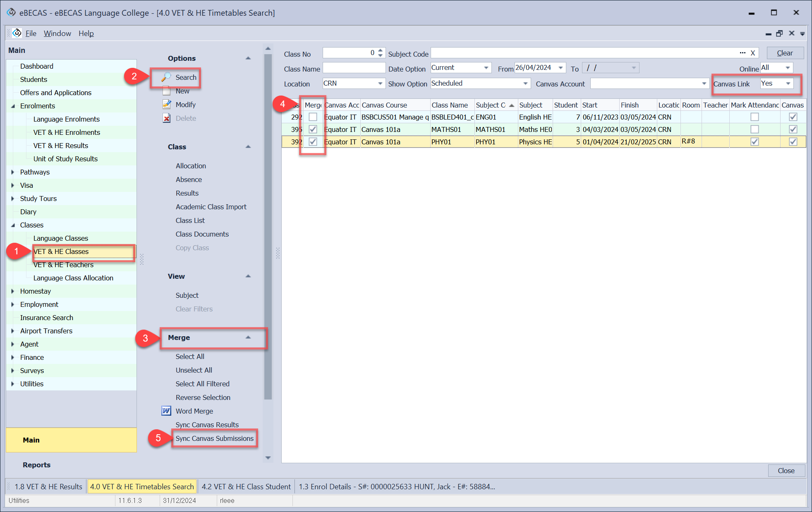This screenshot has height=512, width=812.
Task: Open the Show Option dropdown
Action: (x=525, y=84)
